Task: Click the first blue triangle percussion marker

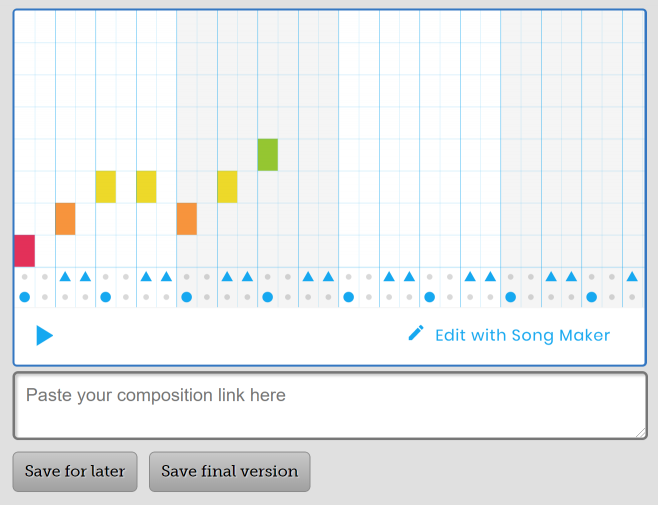Action: 65,276
